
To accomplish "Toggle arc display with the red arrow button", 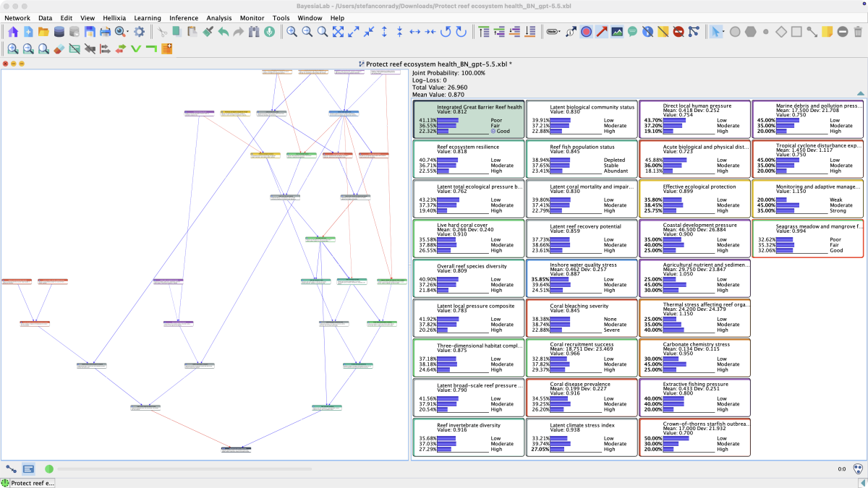I will [602, 32].
